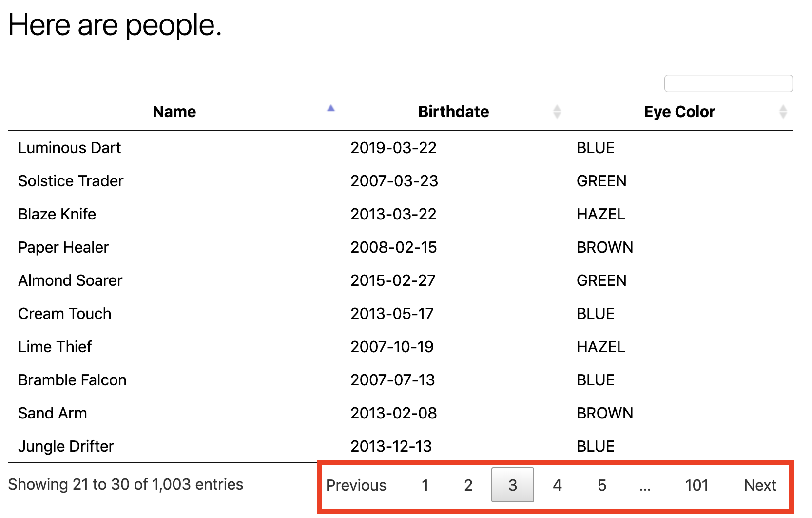Sort table by Birthdate header
812x518 pixels.
453,112
